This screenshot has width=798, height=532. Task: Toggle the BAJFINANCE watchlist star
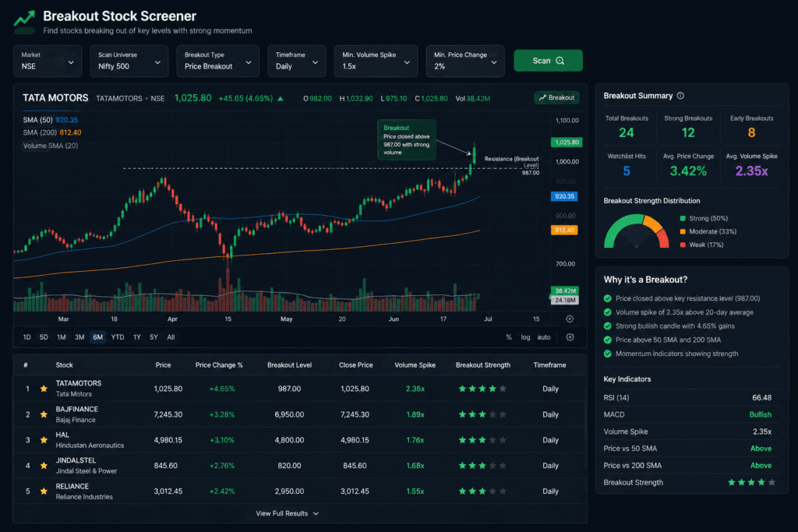click(x=44, y=414)
